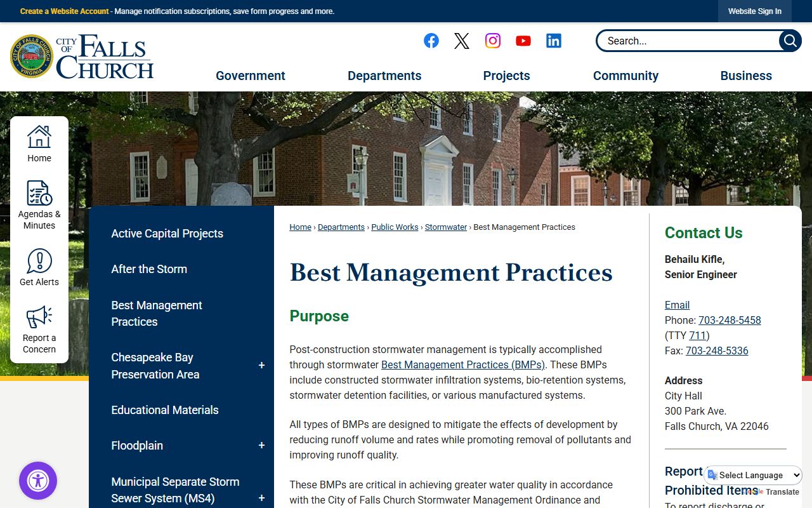Open Agendas & Minutes quick link

[39, 205]
